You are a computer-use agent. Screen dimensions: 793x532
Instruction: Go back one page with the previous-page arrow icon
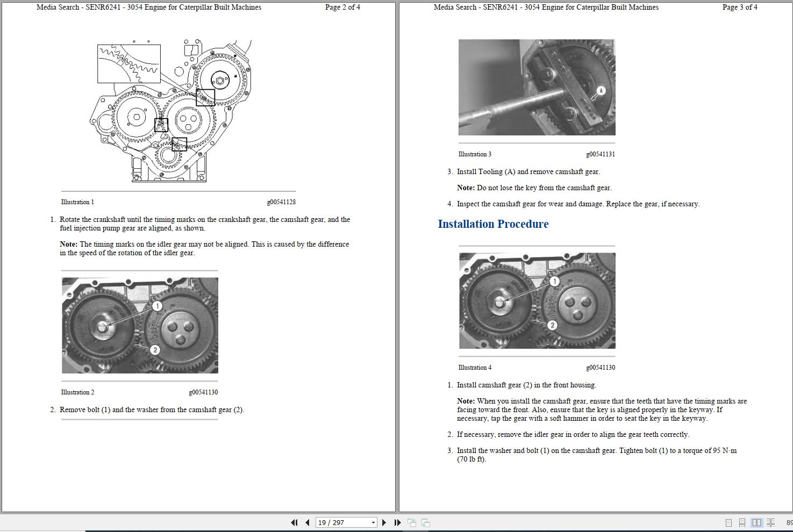pos(307,522)
